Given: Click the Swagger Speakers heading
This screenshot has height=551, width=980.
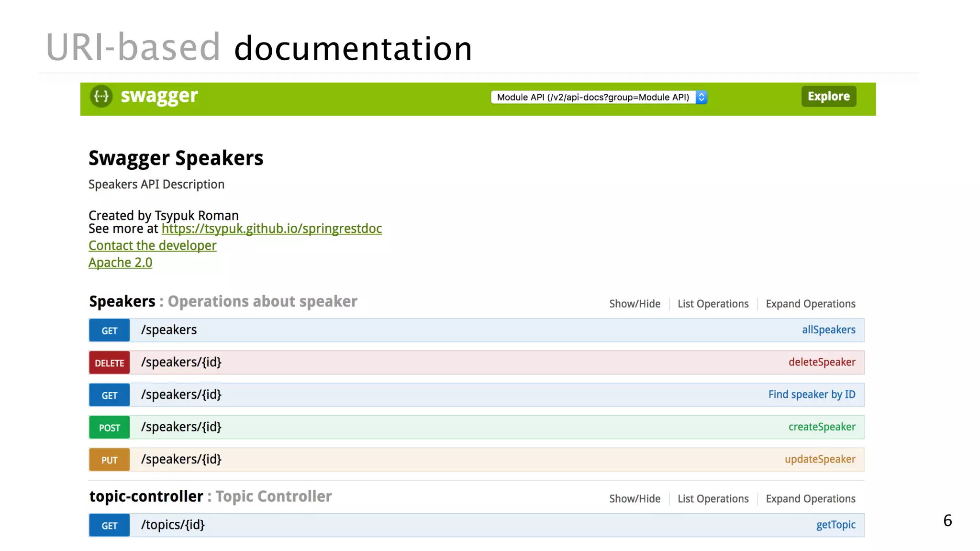Looking at the screenshot, I should (x=176, y=158).
